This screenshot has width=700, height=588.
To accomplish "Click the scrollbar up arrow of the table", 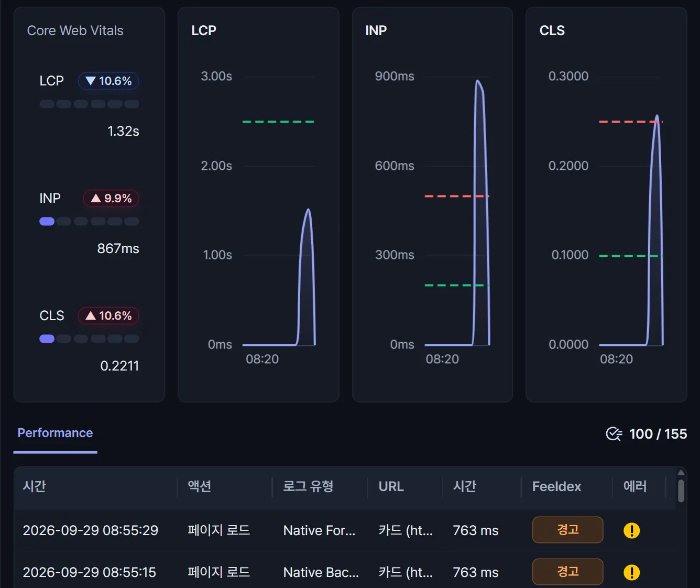I will tap(681, 473).
